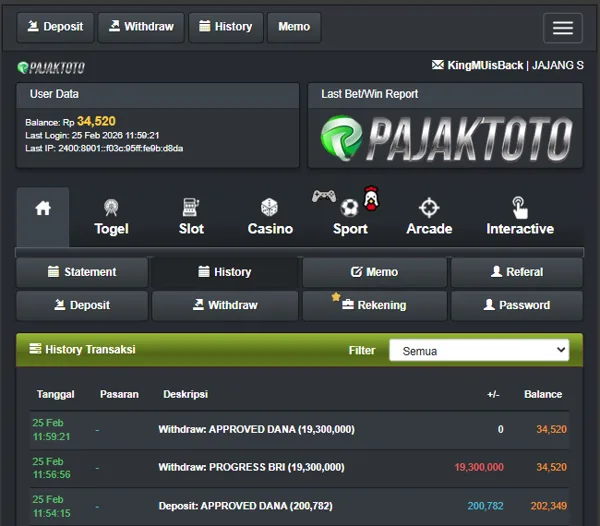Open the Interactive hand pointer icon
The width and height of the screenshot is (600, 526).
520,208
